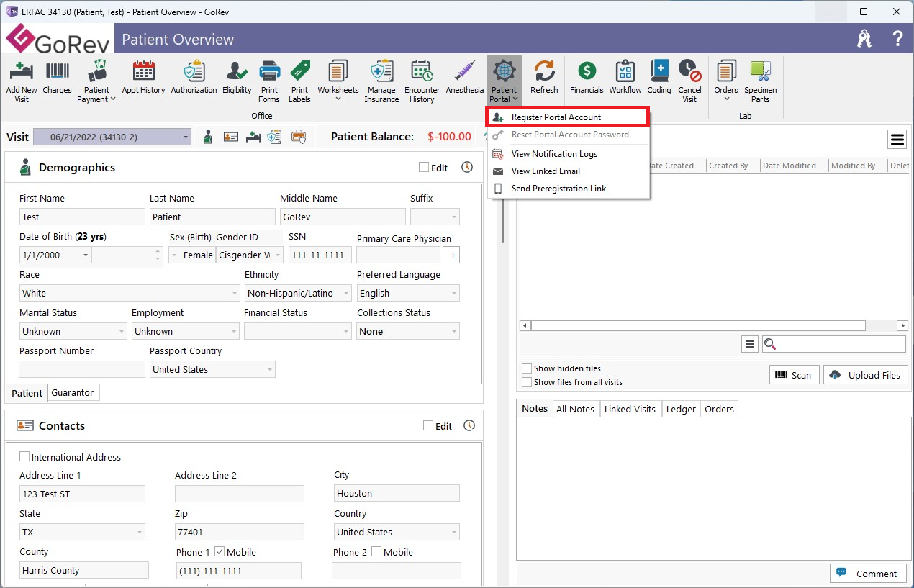View the Encounter History
This screenshot has height=588, width=914.
pos(422,81)
